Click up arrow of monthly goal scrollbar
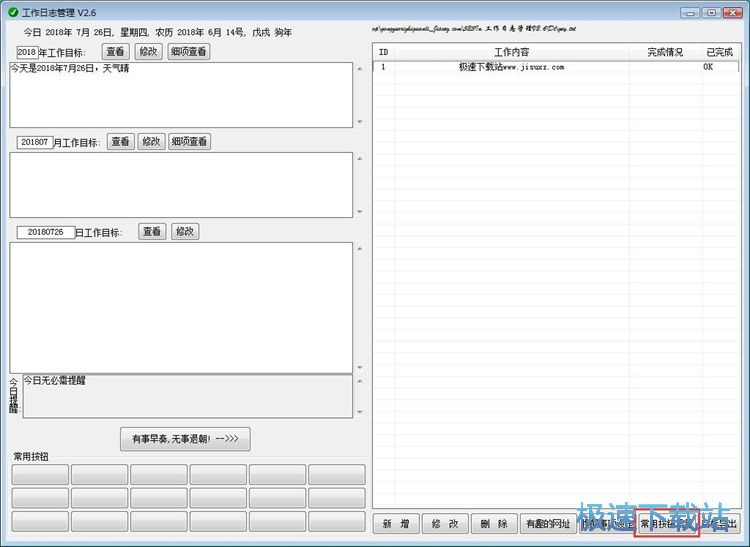The image size is (750, 547). pyautogui.click(x=360, y=159)
